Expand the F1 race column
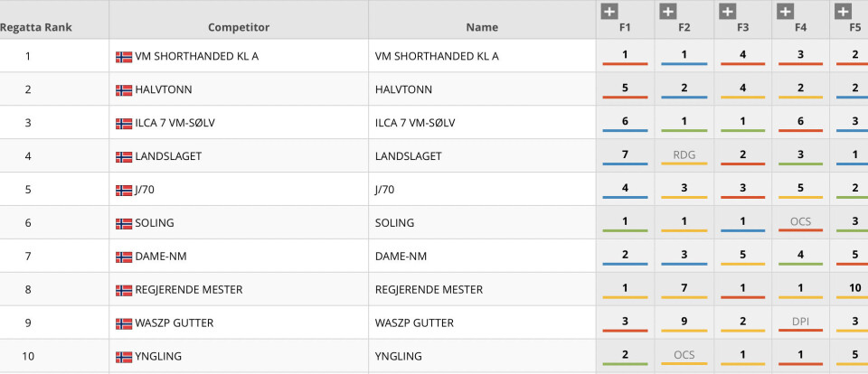This screenshot has width=868, height=374. tap(609, 12)
